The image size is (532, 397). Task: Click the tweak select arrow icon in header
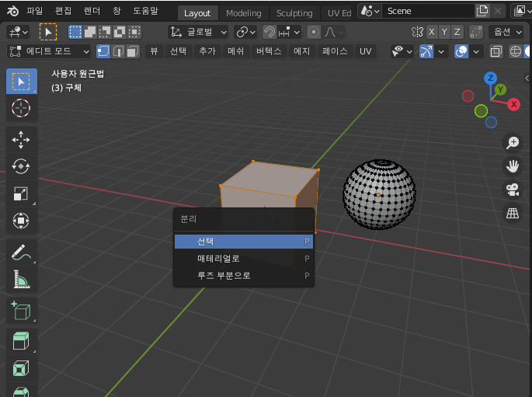pos(48,32)
